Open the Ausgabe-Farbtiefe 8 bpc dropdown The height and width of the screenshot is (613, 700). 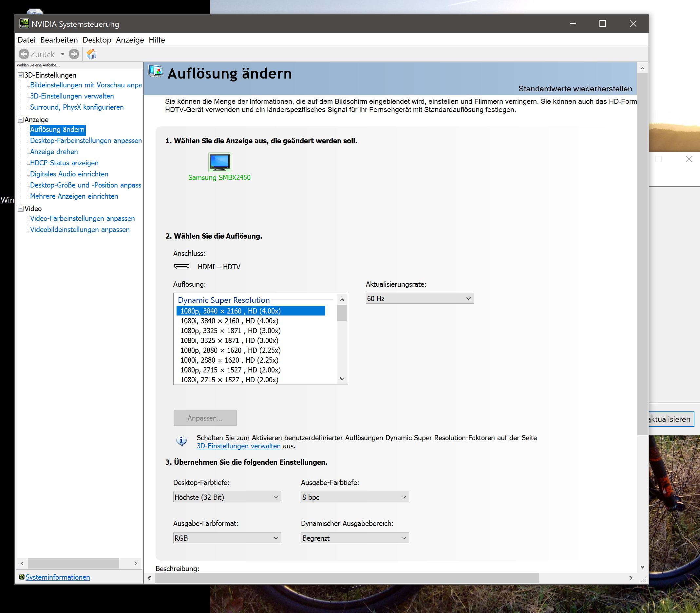point(355,497)
